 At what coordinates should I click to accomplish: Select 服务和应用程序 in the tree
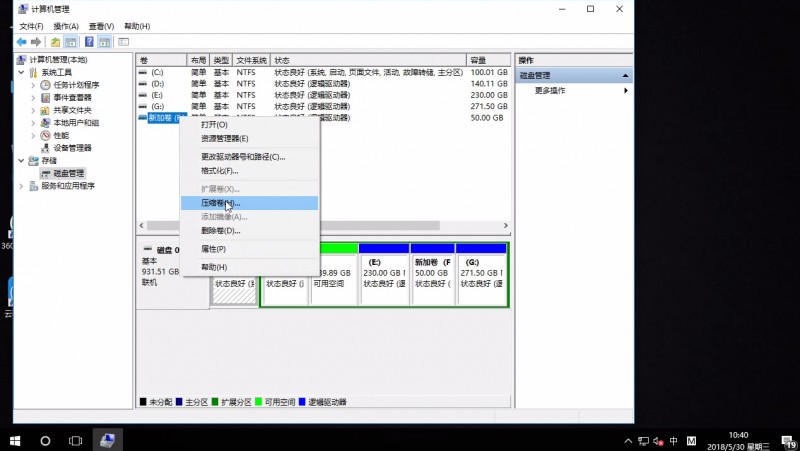68,186
